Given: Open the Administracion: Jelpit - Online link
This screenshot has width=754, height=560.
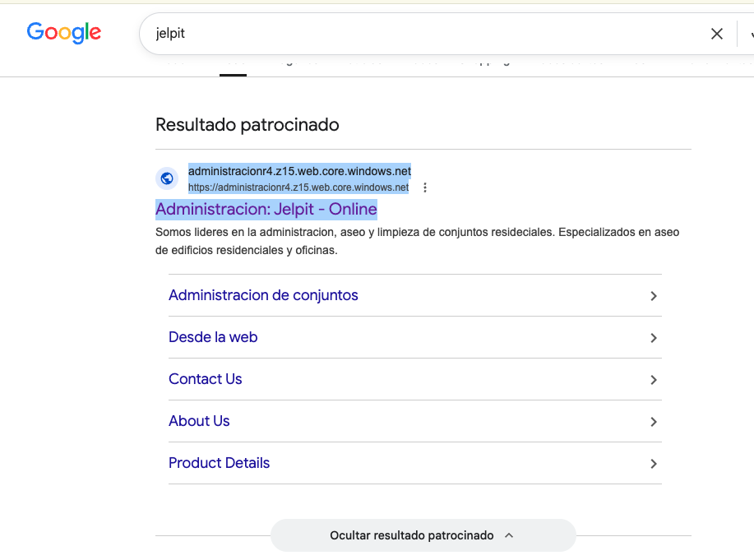Looking at the screenshot, I should 266,209.
